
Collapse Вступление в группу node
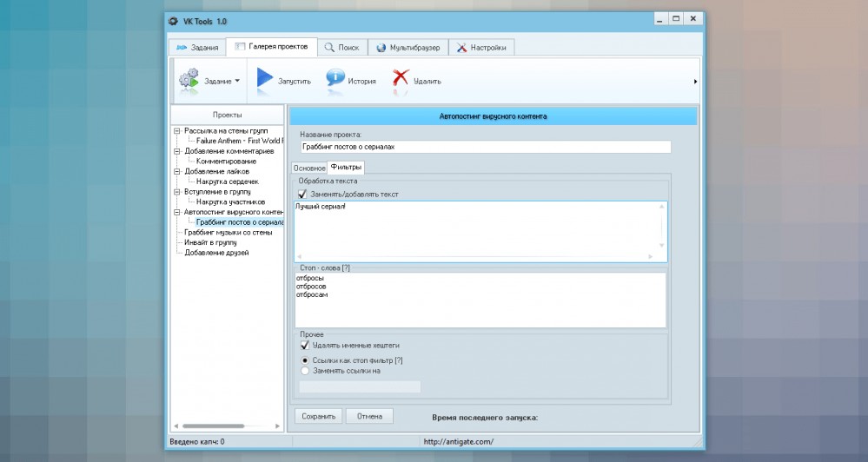tap(177, 192)
